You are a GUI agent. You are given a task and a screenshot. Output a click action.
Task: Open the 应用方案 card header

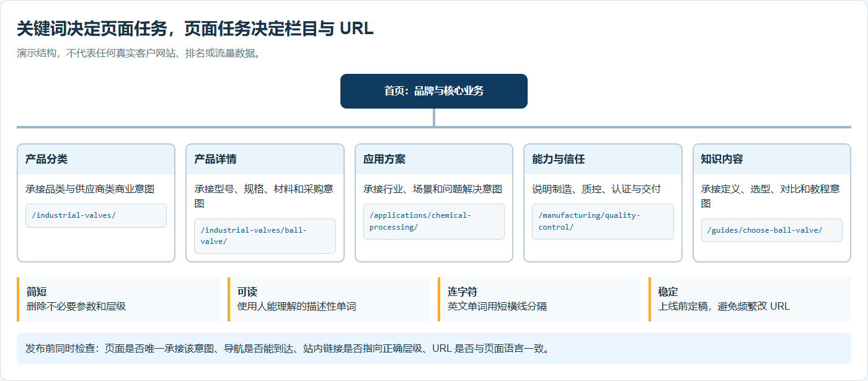coord(434,159)
